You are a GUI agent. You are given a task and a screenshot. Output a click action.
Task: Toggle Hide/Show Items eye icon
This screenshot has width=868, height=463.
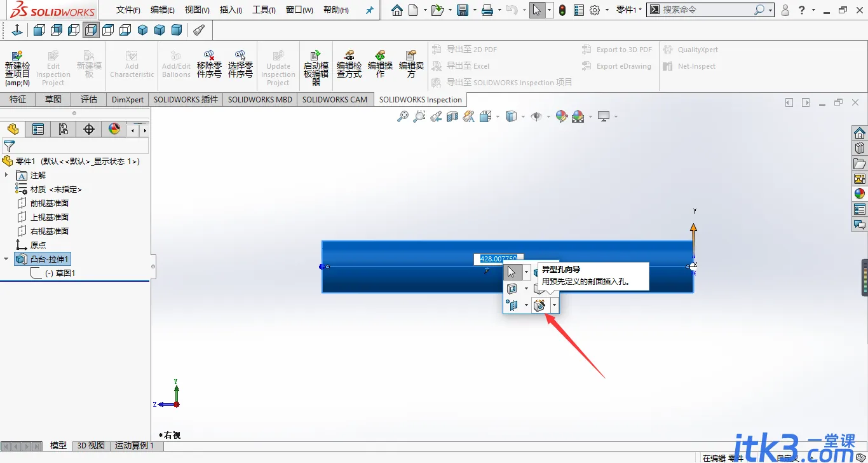pos(536,116)
